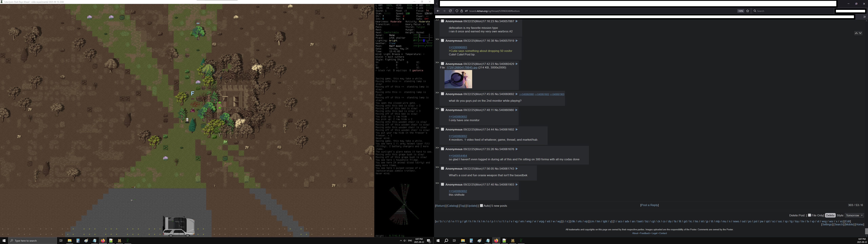Open post menu arrow for No.540060429
The image size is (868, 244).
517,64
